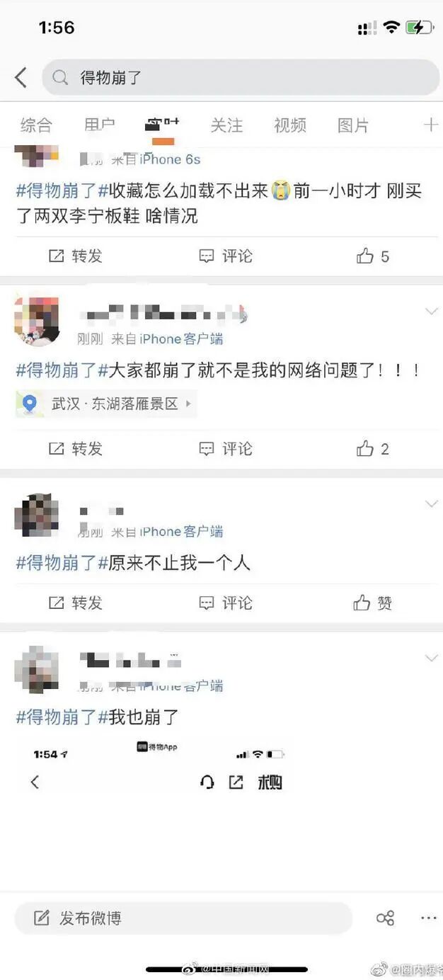Tap 赞 on the 原来不止我一个人 post
The image size is (443, 980).
coord(373,603)
